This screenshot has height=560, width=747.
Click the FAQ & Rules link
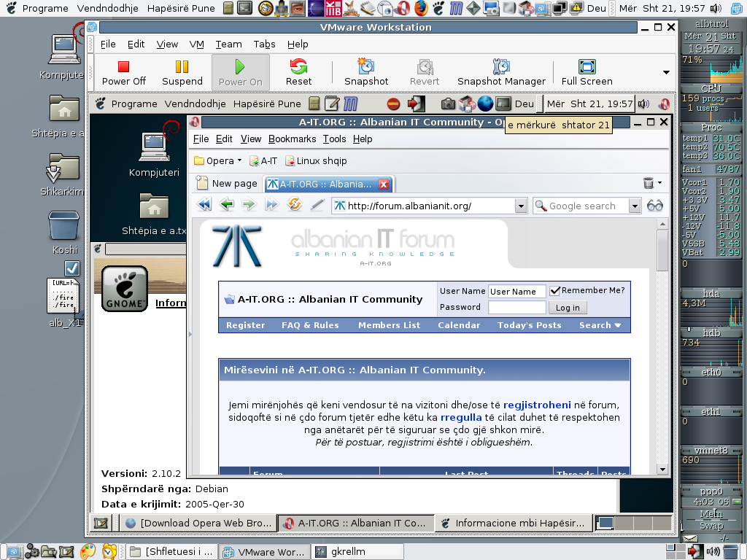(x=310, y=325)
